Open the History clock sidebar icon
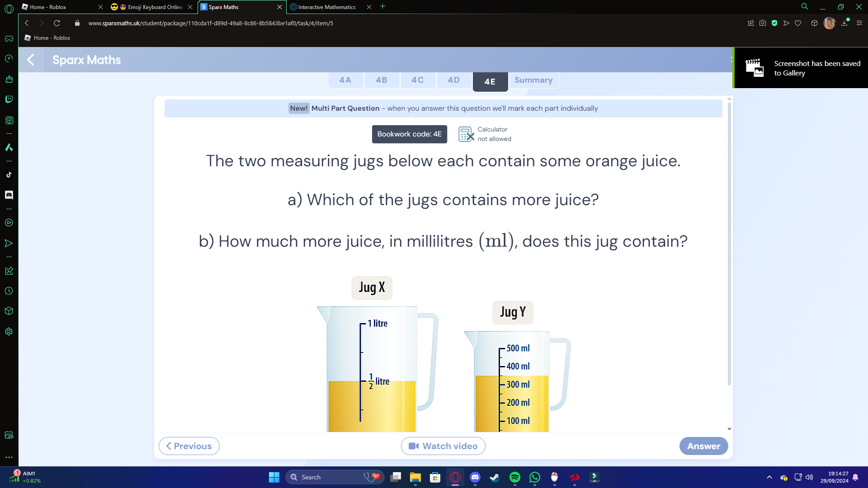Screen dimensions: 868x488 pyautogui.click(x=9, y=291)
